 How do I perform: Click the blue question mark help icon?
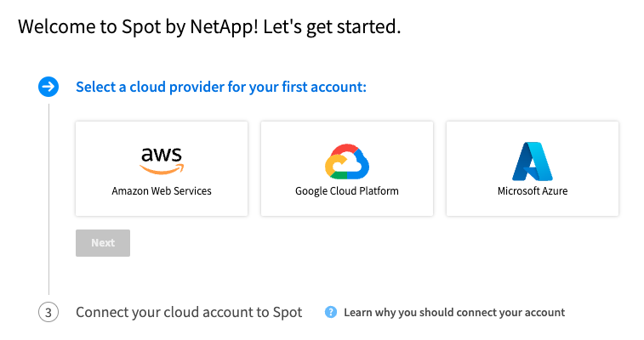click(331, 313)
